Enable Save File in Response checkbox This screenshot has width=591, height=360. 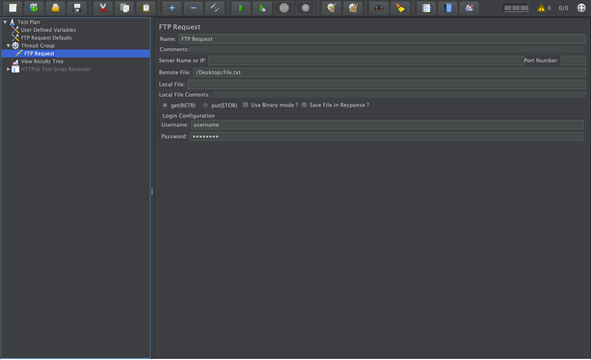(304, 105)
